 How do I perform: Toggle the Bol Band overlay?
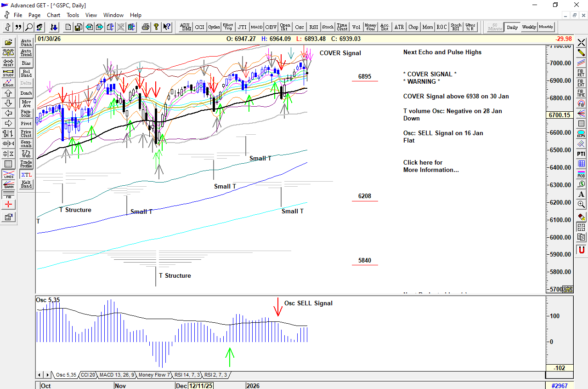coord(26,73)
